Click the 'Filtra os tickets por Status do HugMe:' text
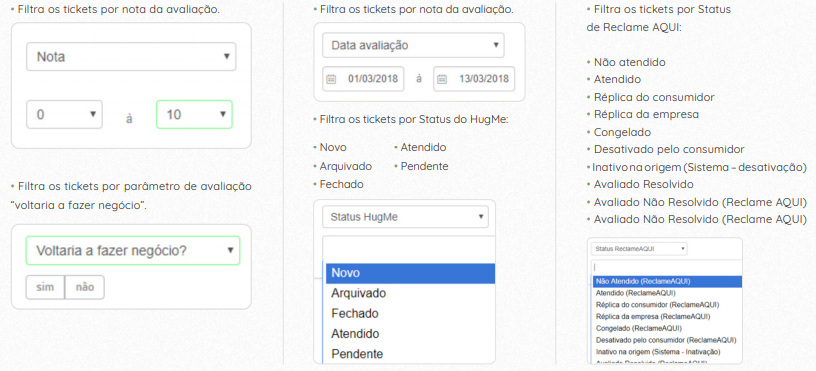 click(414, 120)
